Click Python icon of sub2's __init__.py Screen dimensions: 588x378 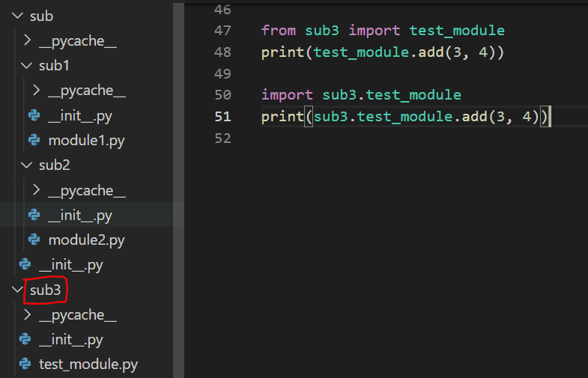[34, 215]
